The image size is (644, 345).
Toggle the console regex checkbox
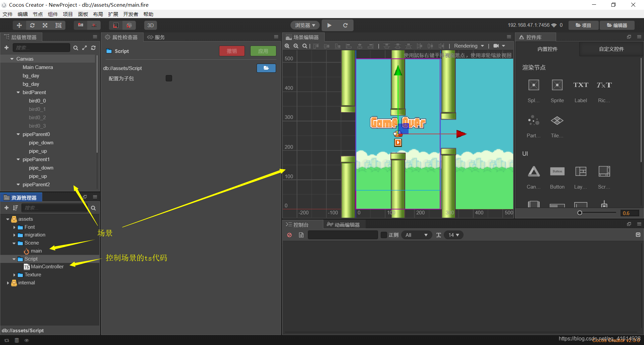[384, 235]
